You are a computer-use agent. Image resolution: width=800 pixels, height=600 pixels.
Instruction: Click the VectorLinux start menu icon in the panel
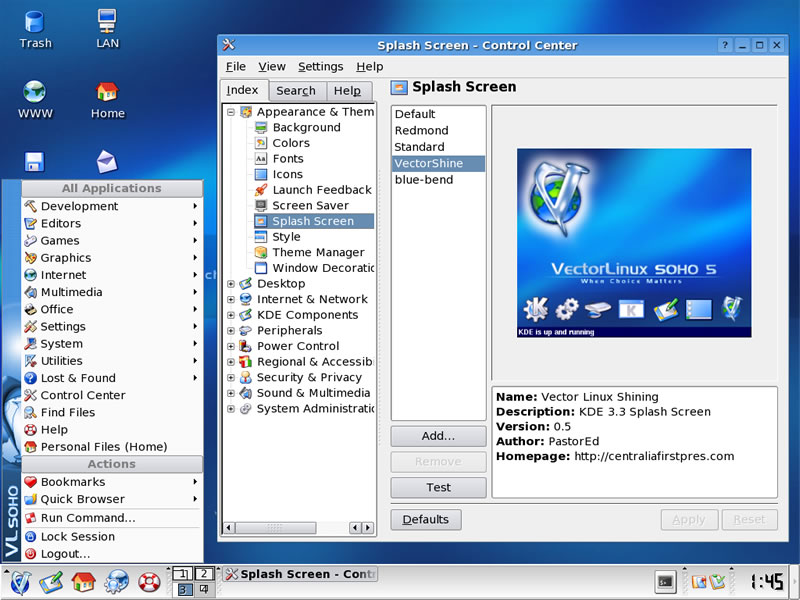[x=20, y=583]
